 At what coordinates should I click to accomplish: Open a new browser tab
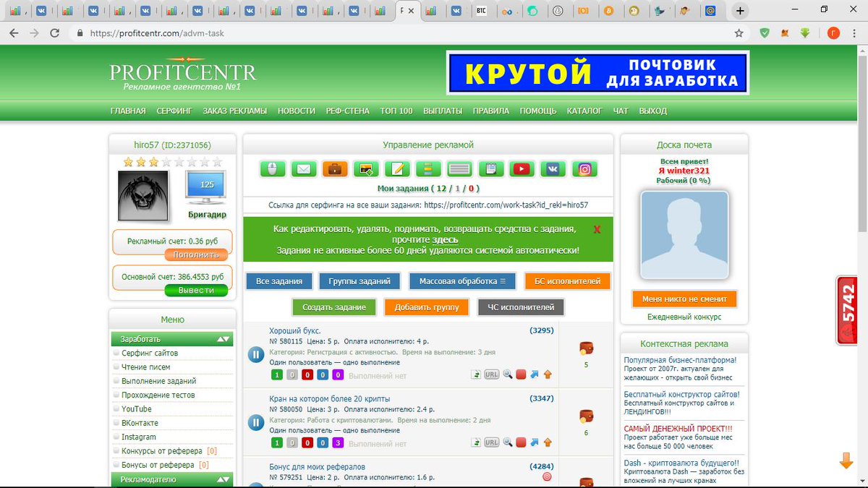click(740, 11)
